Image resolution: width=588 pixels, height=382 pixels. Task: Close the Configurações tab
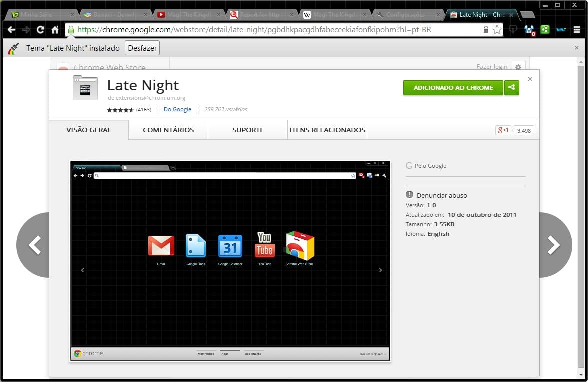[438, 15]
